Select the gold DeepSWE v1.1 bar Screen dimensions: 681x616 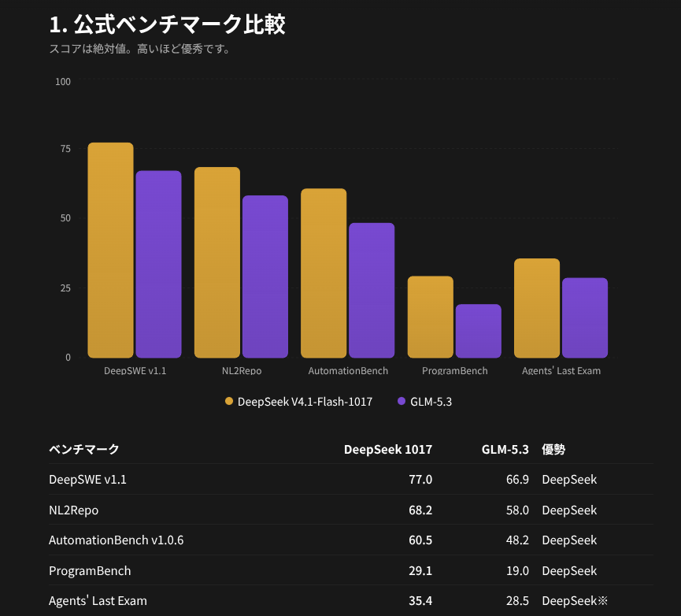[111, 250]
